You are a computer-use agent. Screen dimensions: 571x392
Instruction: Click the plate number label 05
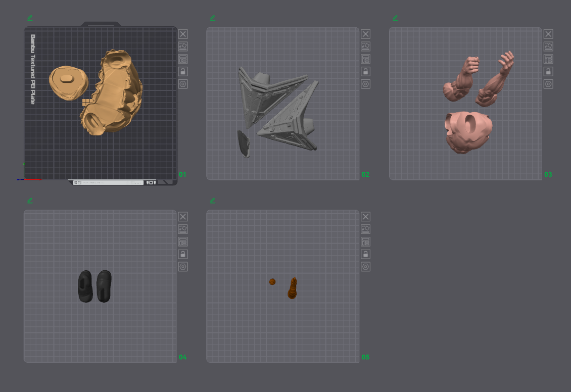[365, 357]
